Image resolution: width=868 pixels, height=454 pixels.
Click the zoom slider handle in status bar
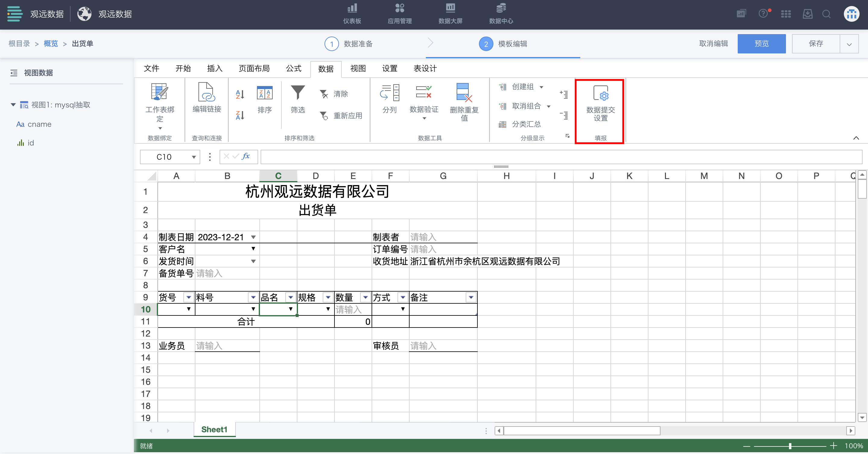[x=790, y=446]
